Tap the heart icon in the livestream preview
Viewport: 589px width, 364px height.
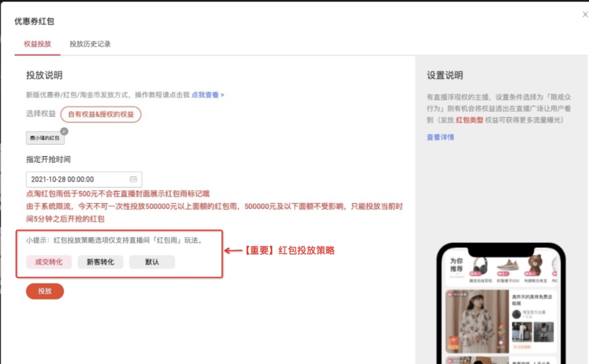pyautogui.click(x=501, y=343)
